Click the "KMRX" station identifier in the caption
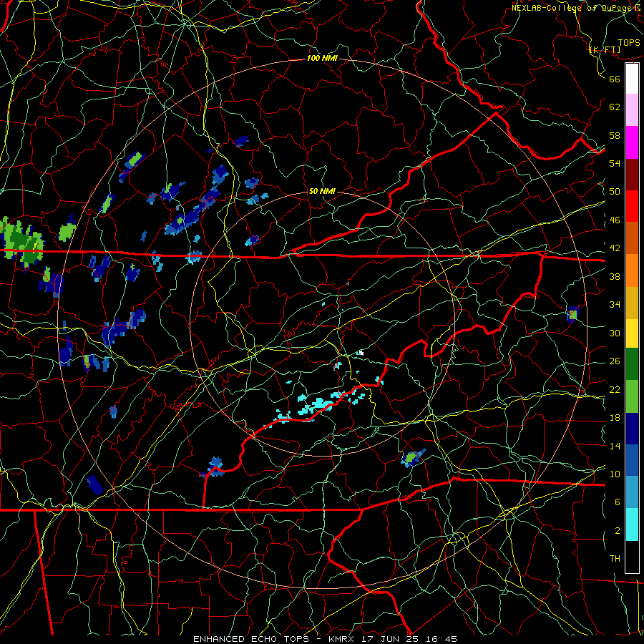Screen dimensions: 644x644 pyautogui.click(x=343, y=639)
